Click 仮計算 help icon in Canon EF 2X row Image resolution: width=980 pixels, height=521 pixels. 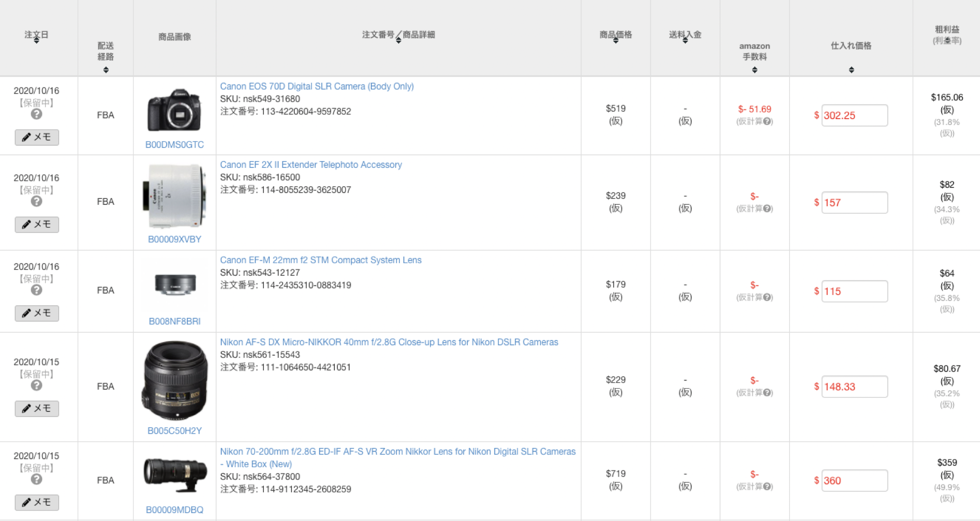pos(767,209)
